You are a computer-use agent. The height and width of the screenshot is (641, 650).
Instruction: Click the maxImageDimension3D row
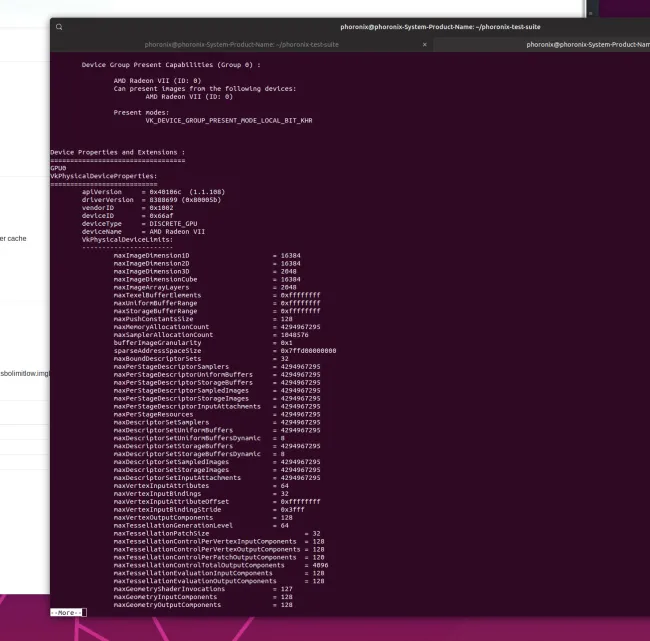tap(205, 272)
